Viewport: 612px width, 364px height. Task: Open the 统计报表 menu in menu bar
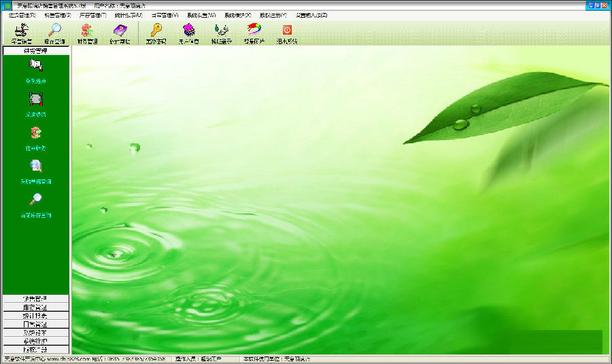[x=129, y=15]
